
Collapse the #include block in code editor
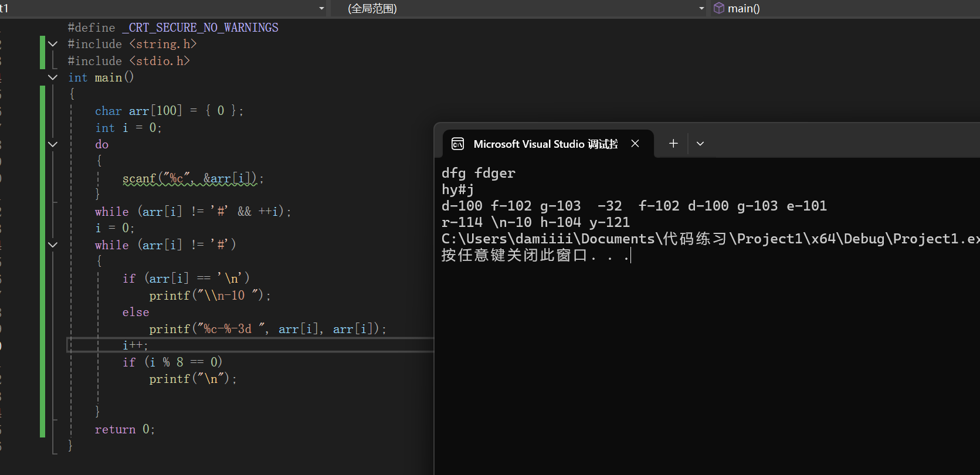click(53, 44)
